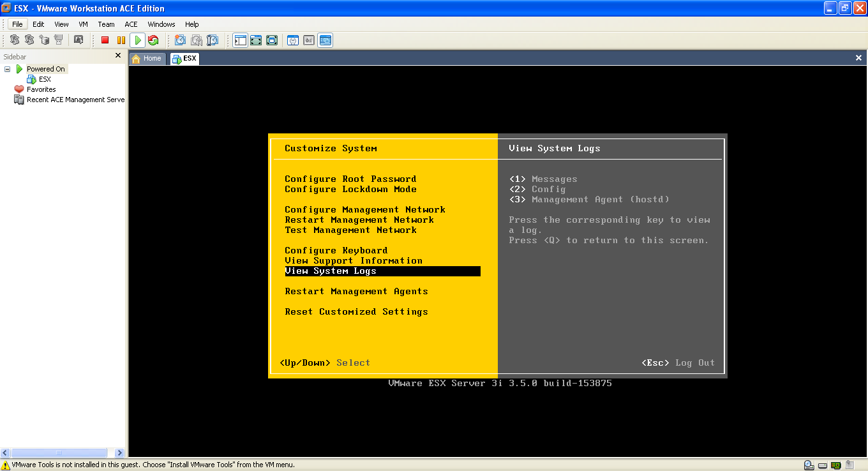Select Configure Keyboard option
This screenshot has height=471, width=868.
336,250
